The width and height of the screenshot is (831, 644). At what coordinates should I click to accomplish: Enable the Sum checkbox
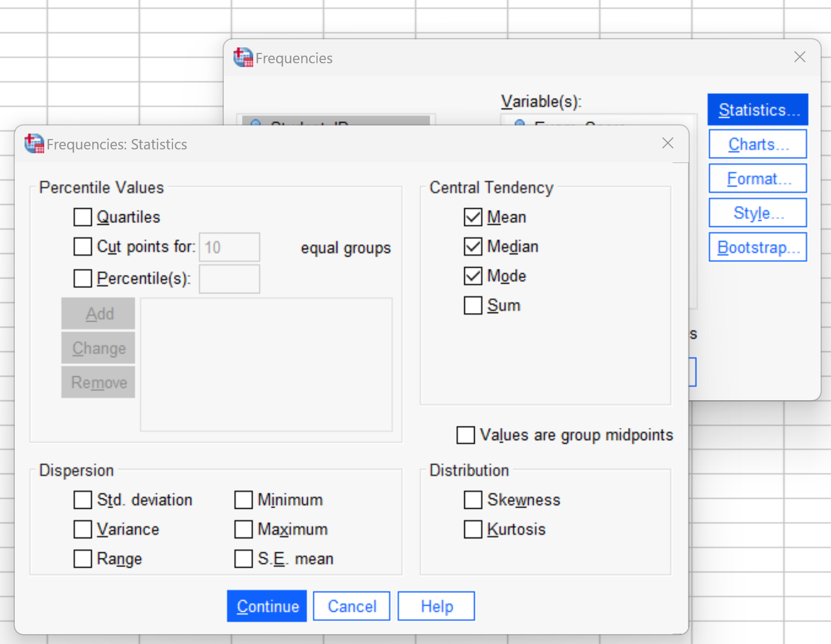(473, 305)
